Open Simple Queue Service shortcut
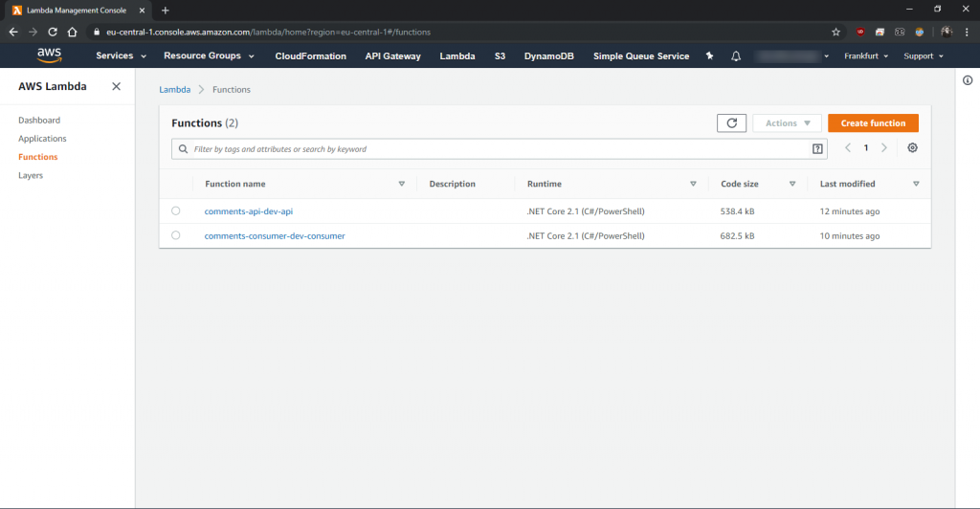The height and width of the screenshot is (509, 980). (x=641, y=56)
